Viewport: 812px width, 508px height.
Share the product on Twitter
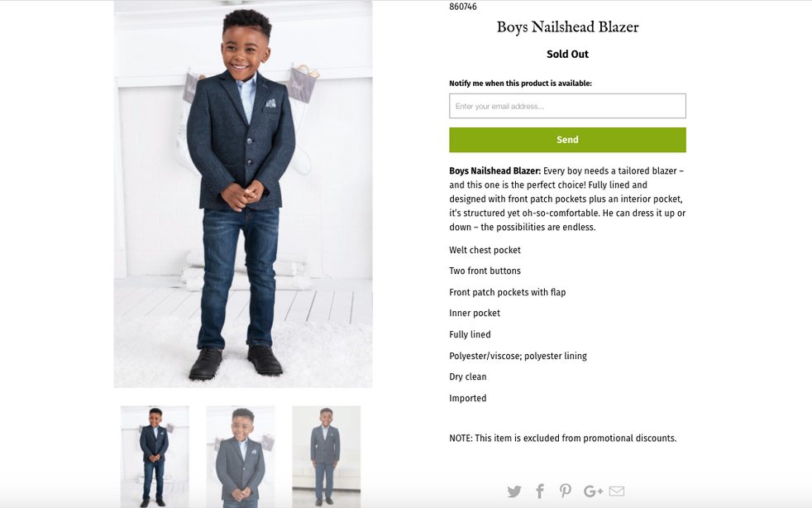tap(514, 491)
